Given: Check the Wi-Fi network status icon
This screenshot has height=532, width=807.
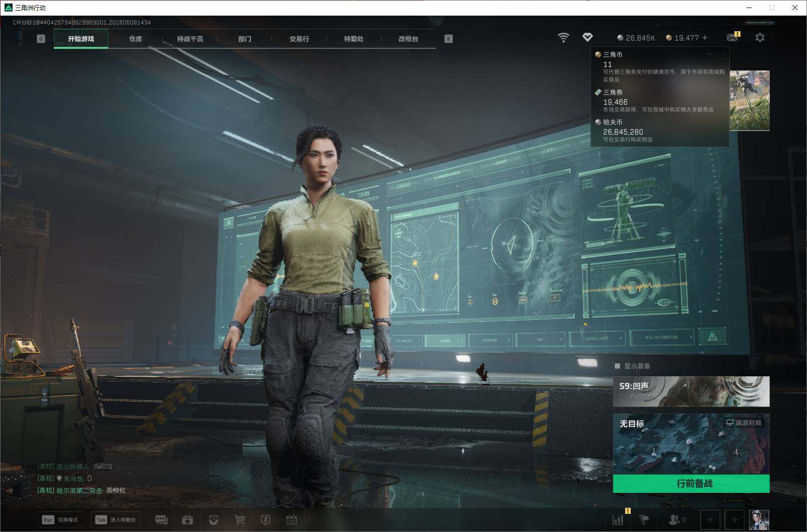Looking at the screenshot, I should click(x=564, y=38).
